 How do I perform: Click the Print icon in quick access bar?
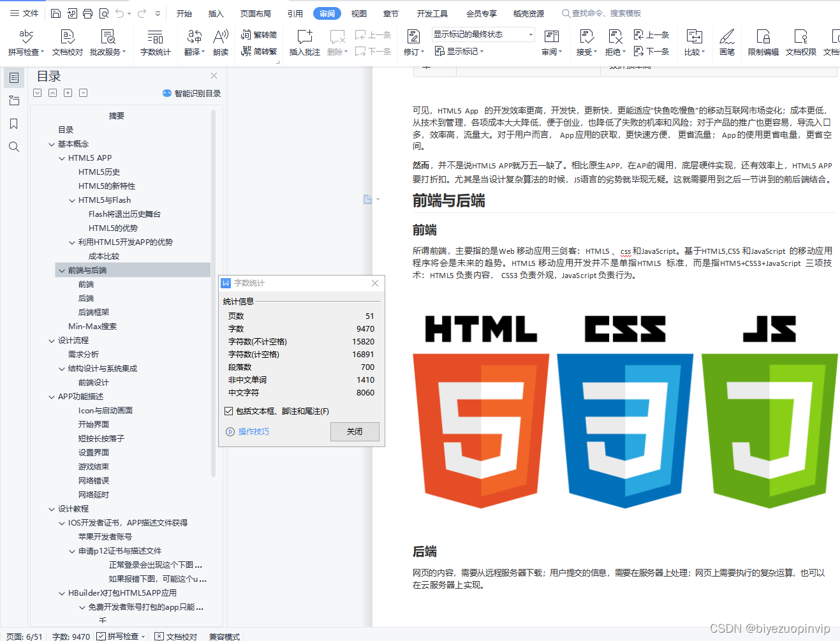click(x=87, y=13)
